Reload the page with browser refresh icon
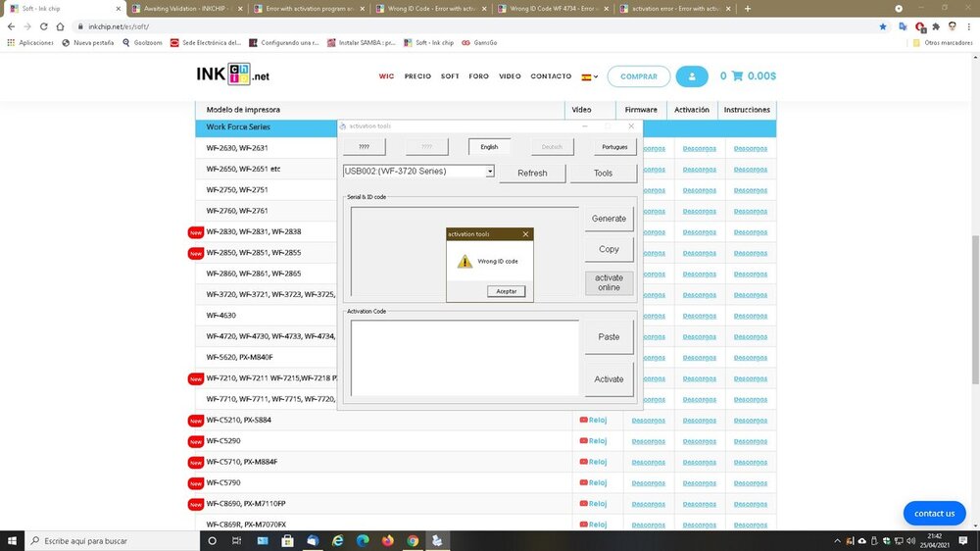This screenshot has height=551, width=980. (x=45, y=26)
